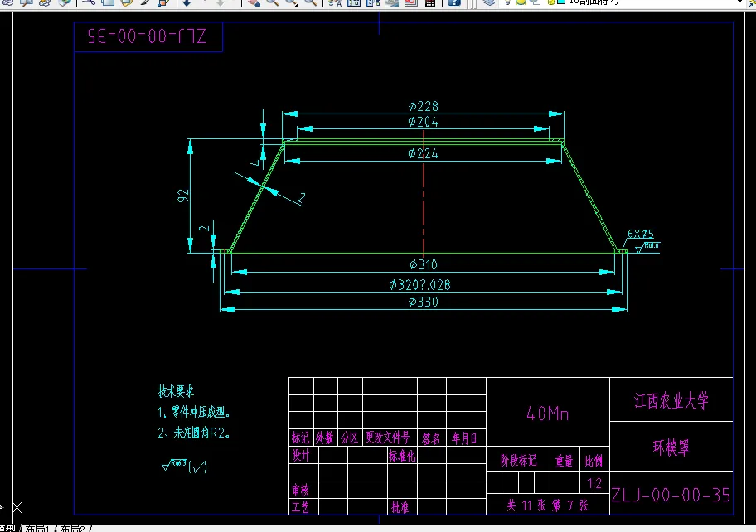Image resolution: width=756 pixels, height=532 pixels.
Task: Select the 共 11 张 第 7 张 text
Action: tap(548, 505)
